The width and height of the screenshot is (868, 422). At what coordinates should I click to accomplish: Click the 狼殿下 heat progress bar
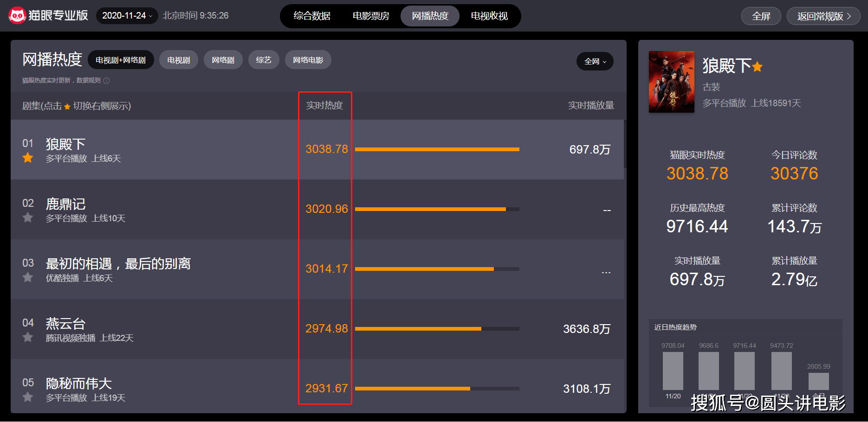[x=437, y=149]
